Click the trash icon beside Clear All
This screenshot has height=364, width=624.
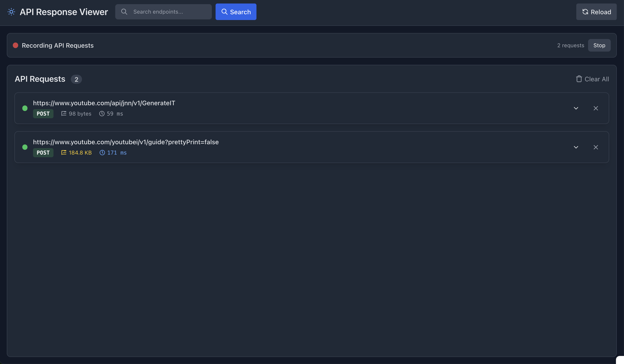click(579, 79)
